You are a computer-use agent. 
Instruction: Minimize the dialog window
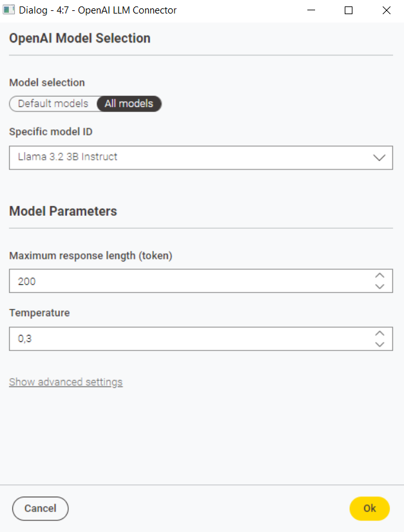click(311, 10)
